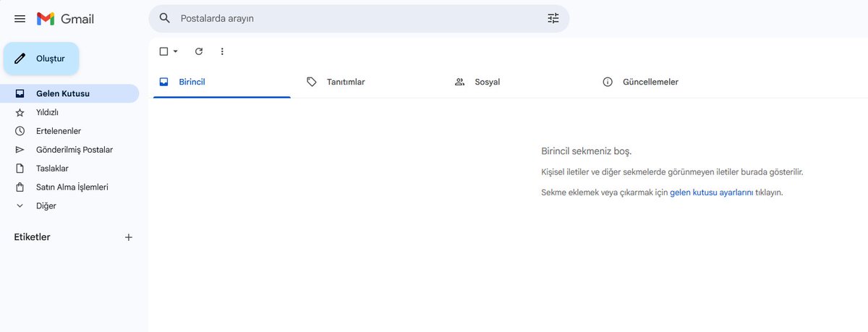Open the select dropdown arrow
Screen dimensions: 868x332
(175, 51)
